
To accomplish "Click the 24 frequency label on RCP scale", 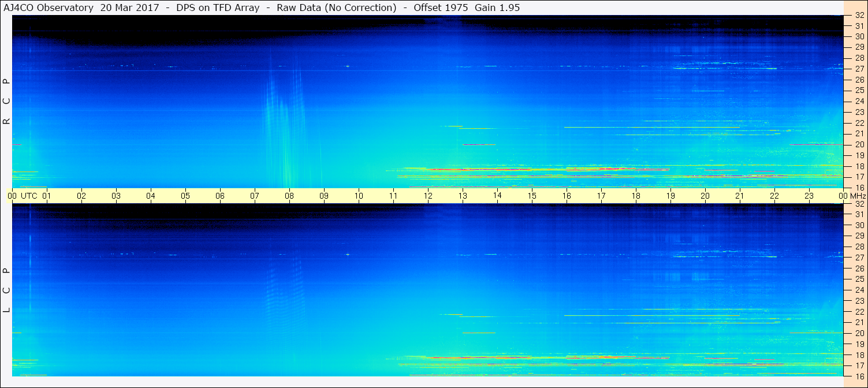I will coord(859,101).
